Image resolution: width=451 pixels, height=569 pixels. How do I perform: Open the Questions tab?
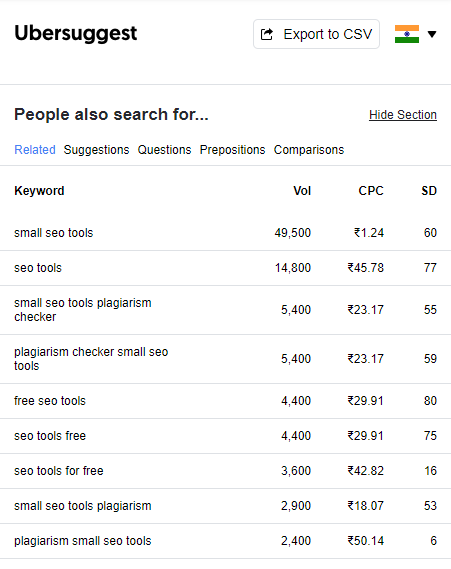pos(164,150)
